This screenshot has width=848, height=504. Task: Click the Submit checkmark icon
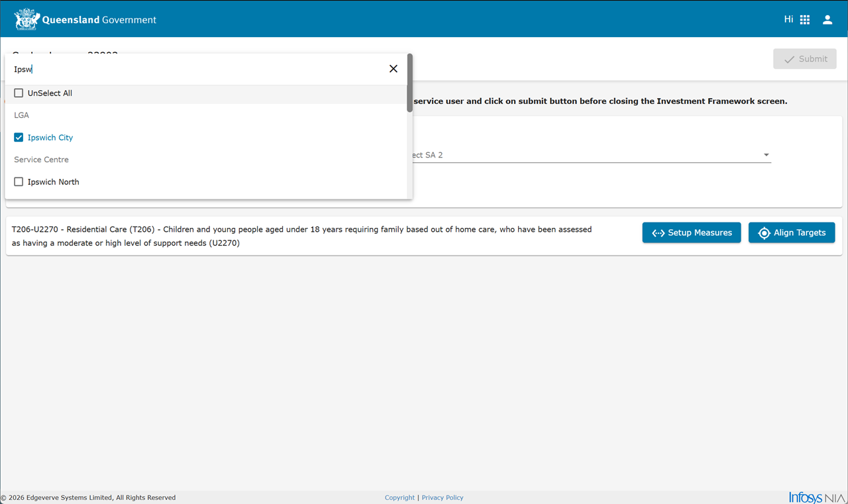click(x=789, y=59)
